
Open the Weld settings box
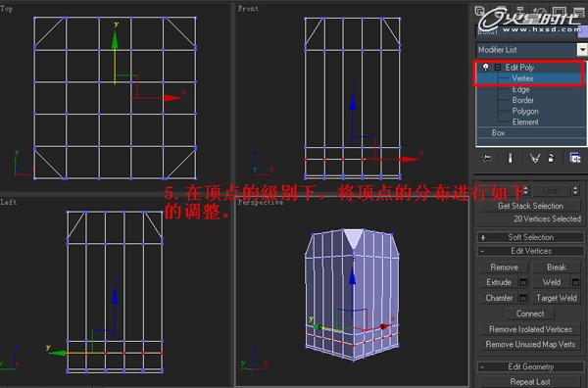click(x=575, y=282)
